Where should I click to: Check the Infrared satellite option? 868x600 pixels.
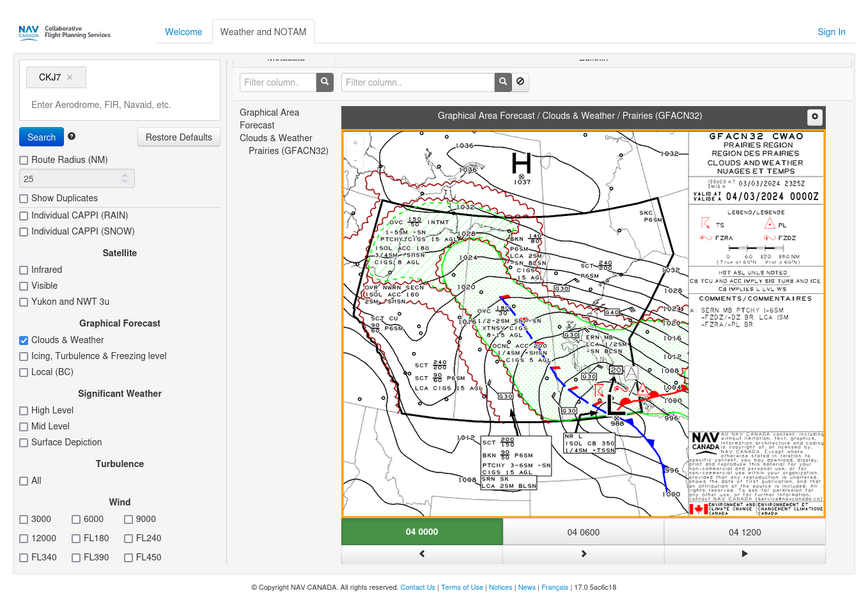pyautogui.click(x=24, y=270)
